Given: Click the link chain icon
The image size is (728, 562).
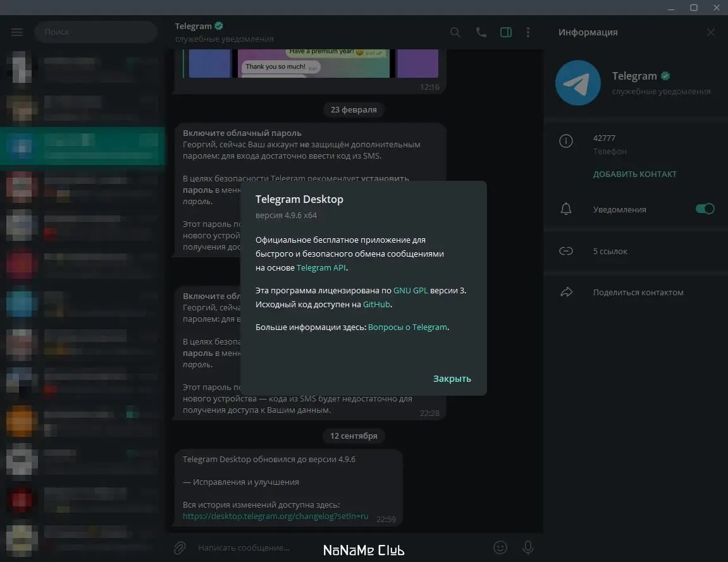Looking at the screenshot, I should 566,251.
